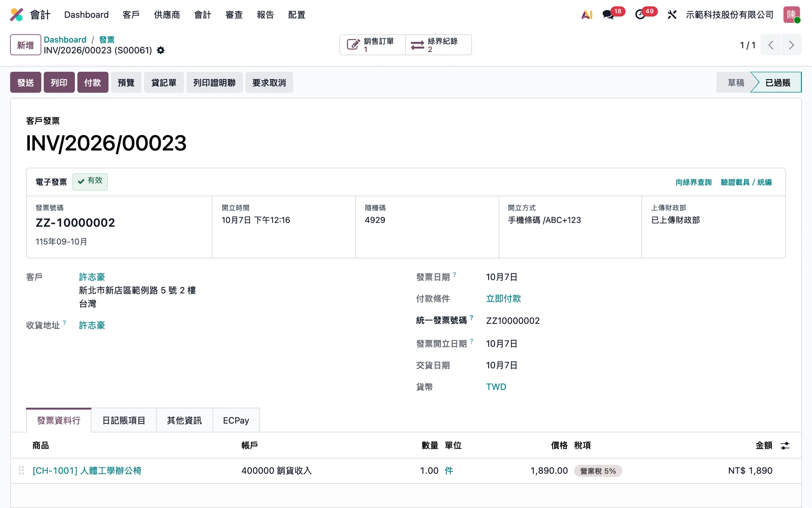Click the 收貨地址 help question mark
This screenshot has height=508, width=812.
[64, 322]
